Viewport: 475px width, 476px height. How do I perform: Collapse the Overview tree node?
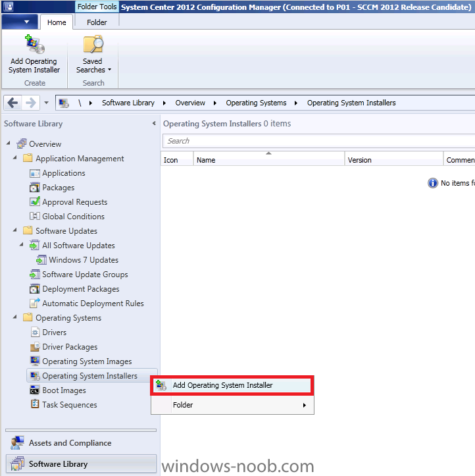(x=8, y=143)
